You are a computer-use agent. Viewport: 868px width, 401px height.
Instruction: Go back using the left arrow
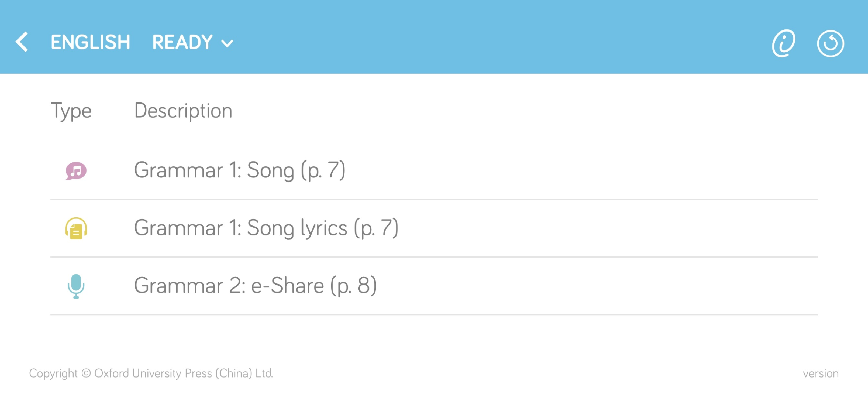tap(22, 42)
